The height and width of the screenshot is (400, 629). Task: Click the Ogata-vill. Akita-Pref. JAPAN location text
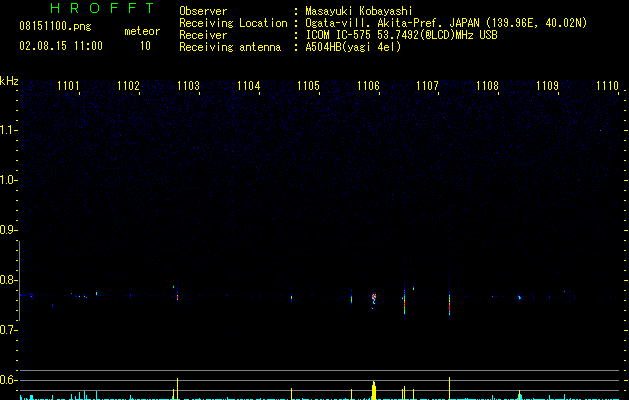coord(446,23)
